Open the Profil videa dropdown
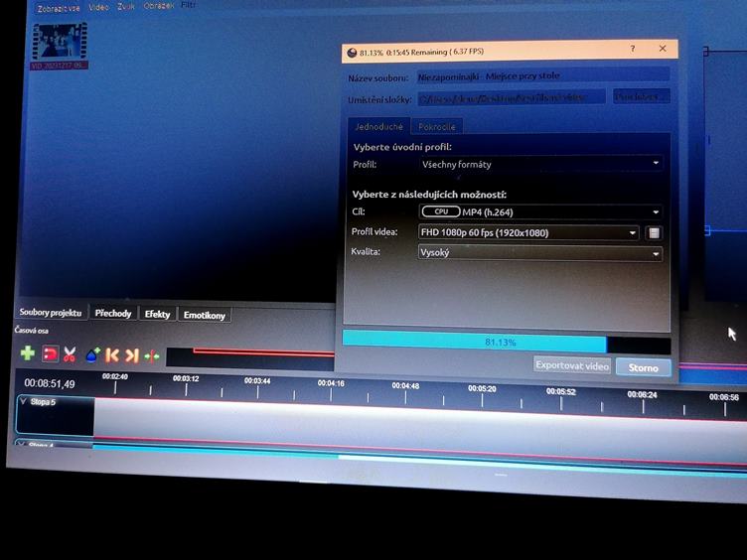 (528, 232)
